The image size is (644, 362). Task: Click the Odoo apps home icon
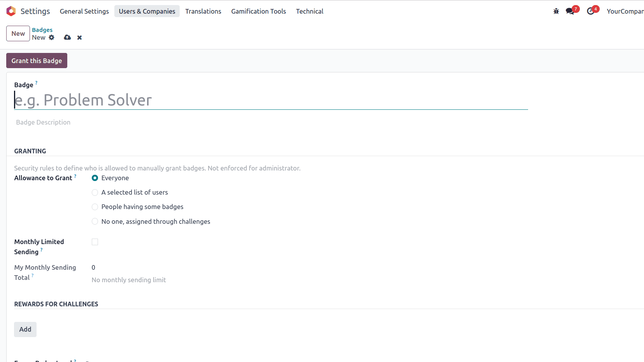(11, 11)
